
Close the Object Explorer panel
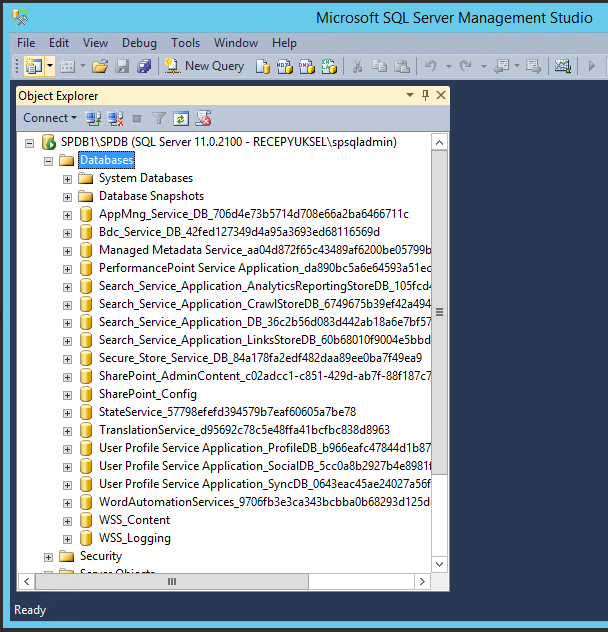click(441, 96)
